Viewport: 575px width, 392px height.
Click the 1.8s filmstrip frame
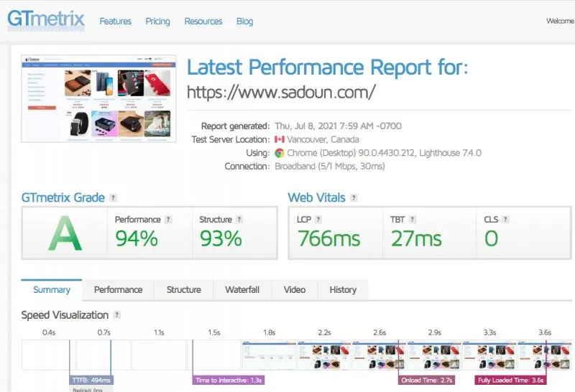[x=269, y=355]
